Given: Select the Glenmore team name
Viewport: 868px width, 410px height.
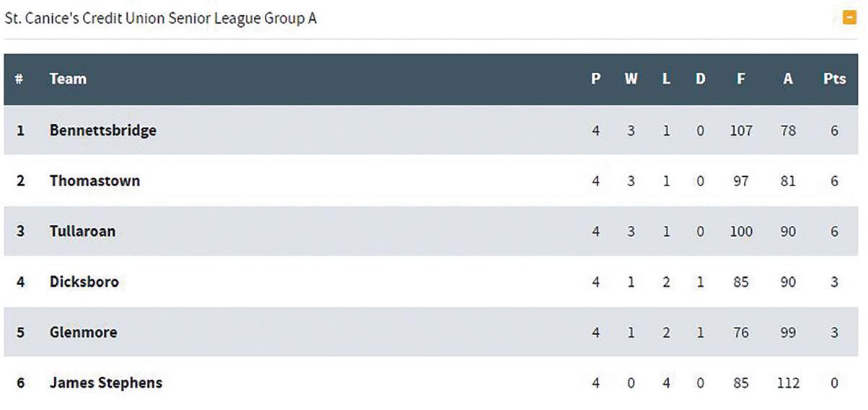Looking at the screenshot, I should pos(83,332).
